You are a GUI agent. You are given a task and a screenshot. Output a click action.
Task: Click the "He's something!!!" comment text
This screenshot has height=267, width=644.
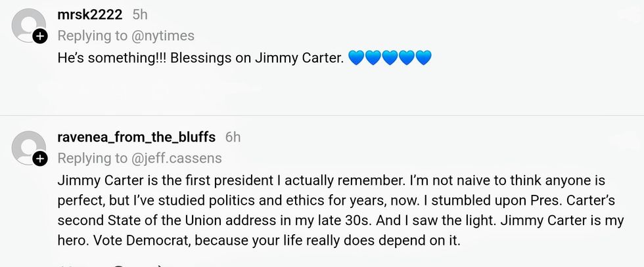pyautogui.click(x=112, y=58)
